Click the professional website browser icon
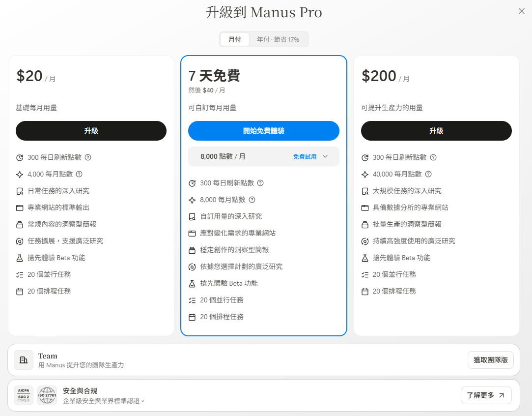 tap(20, 208)
